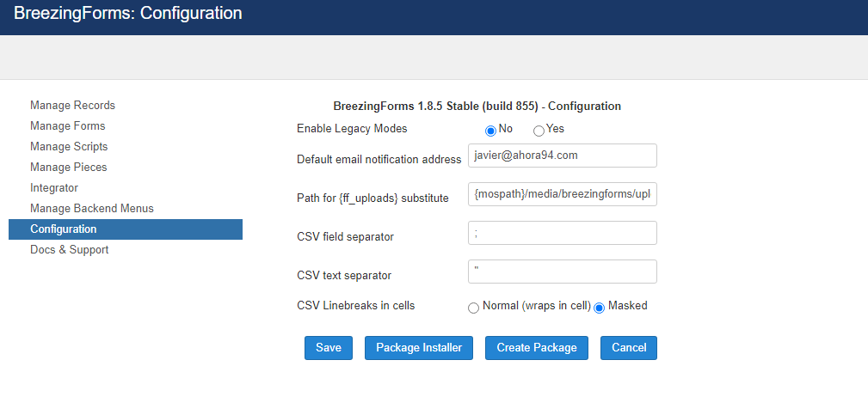Open Docs & Support link

coord(69,250)
